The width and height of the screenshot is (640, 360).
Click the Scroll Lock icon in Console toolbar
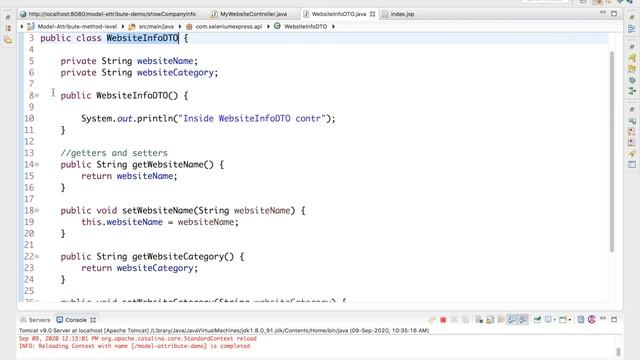click(x=490, y=320)
